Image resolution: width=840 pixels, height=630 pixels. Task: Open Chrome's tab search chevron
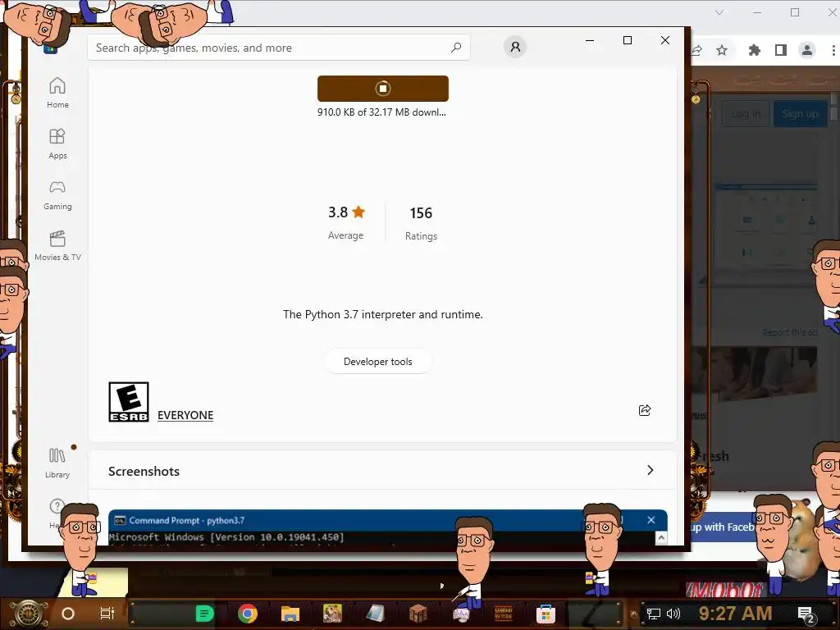tap(719, 12)
